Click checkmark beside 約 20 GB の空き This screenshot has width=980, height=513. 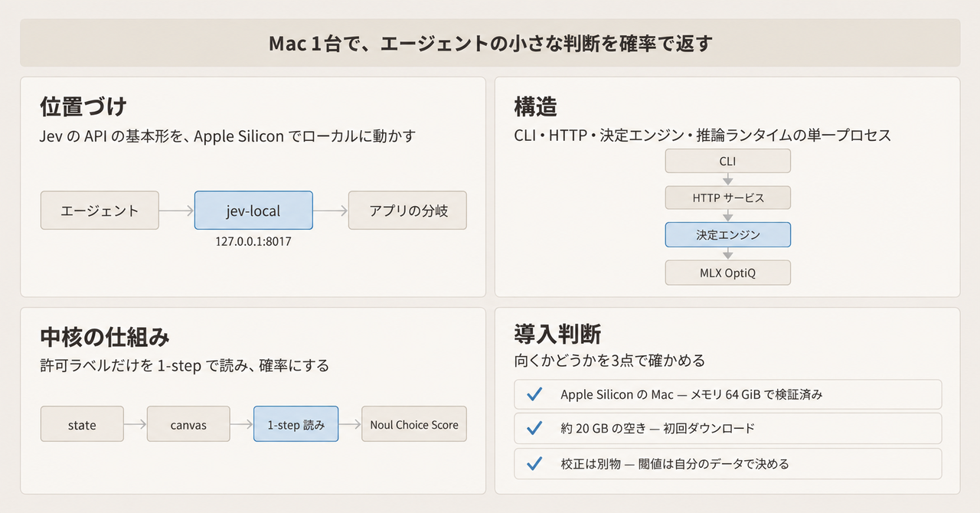click(x=534, y=429)
